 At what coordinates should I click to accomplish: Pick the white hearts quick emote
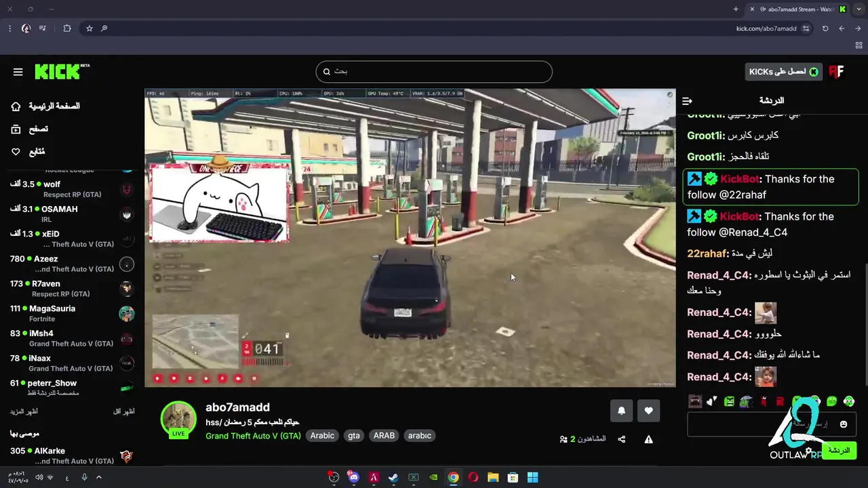coord(711,401)
